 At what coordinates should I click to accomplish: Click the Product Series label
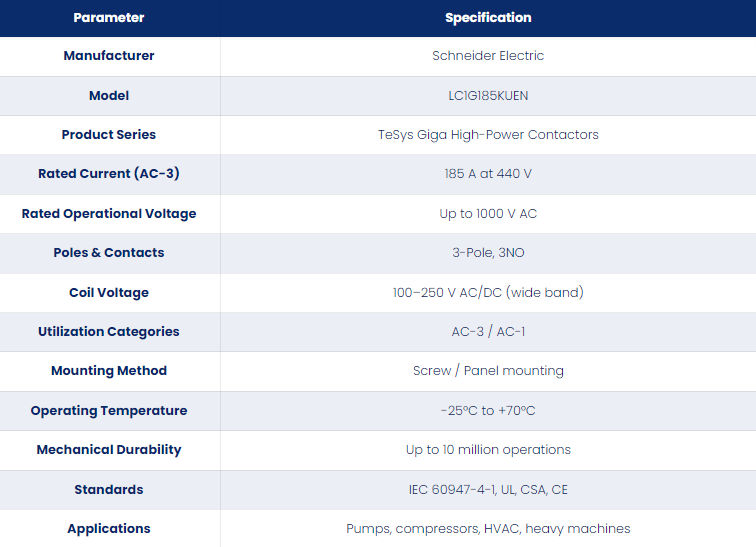(x=109, y=135)
